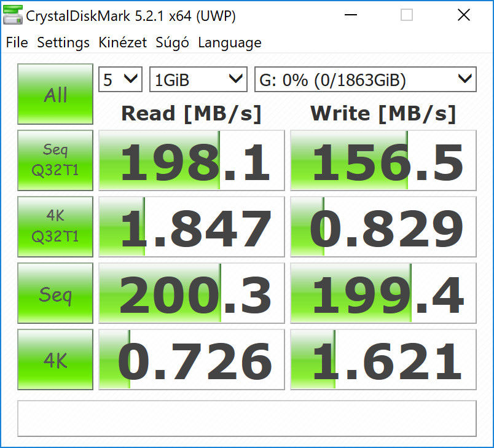Viewport: 494px width, 448px height.
Task: Click the CrystalDiskMark app icon in title bar
Action: click(13, 15)
